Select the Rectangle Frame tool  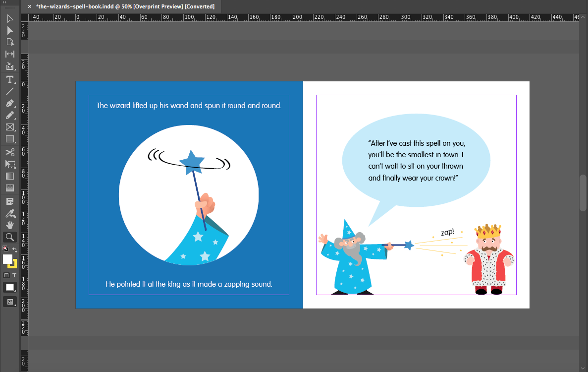[10, 127]
